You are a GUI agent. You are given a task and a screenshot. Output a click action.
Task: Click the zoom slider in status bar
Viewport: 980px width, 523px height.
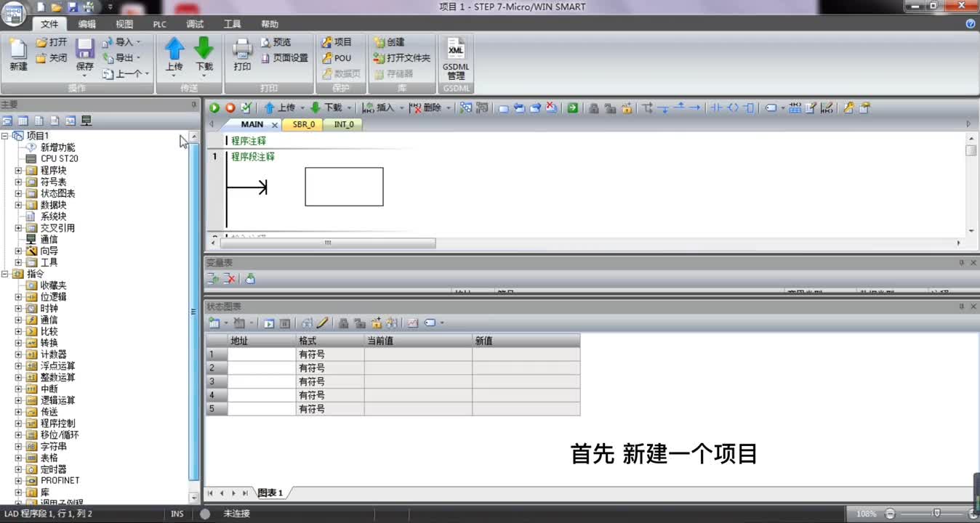point(938,514)
